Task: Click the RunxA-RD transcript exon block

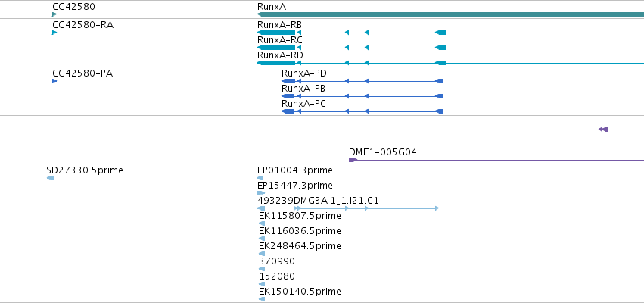Action: [276, 62]
